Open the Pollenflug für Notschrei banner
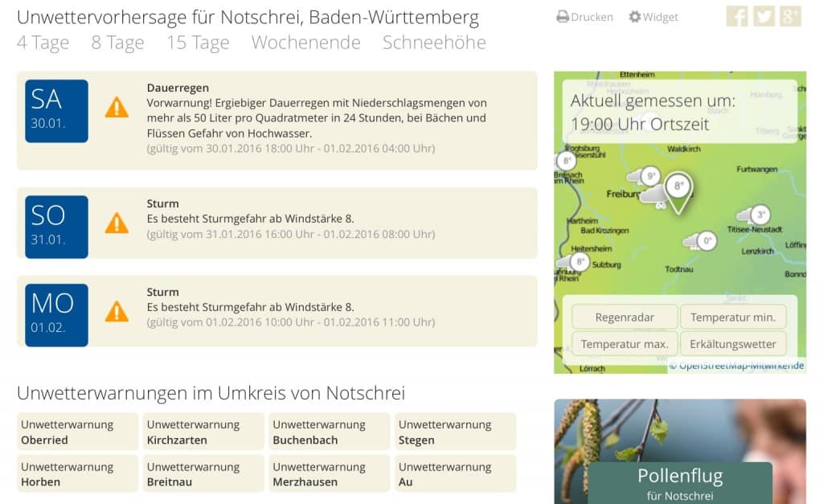This screenshot has width=823, height=504. click(680, 452)
